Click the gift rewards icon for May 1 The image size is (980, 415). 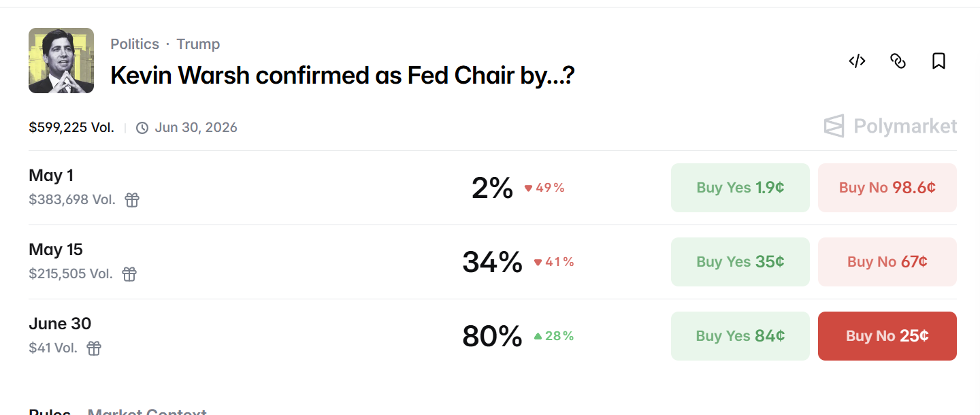point(132,200)
